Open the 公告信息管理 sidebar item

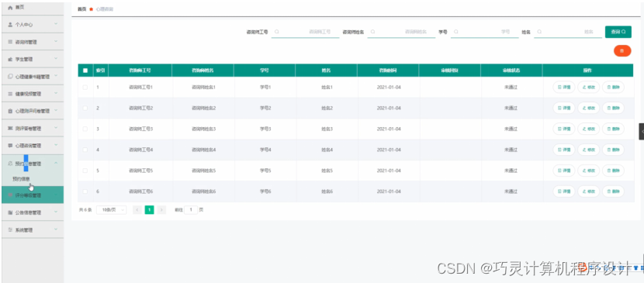[33, 212]
